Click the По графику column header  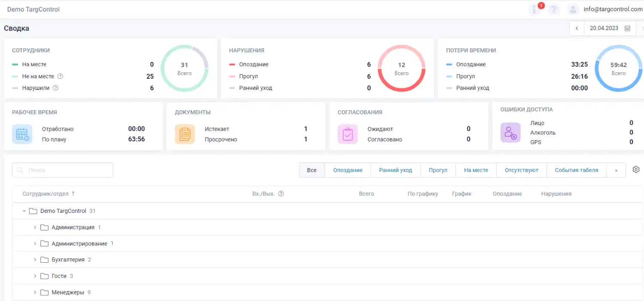click(x=423, y=194)
